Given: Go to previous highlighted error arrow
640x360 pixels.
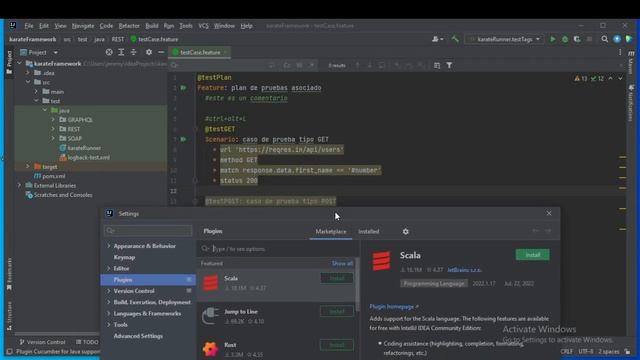Looking at the screenshot, I should pos(611,78).
